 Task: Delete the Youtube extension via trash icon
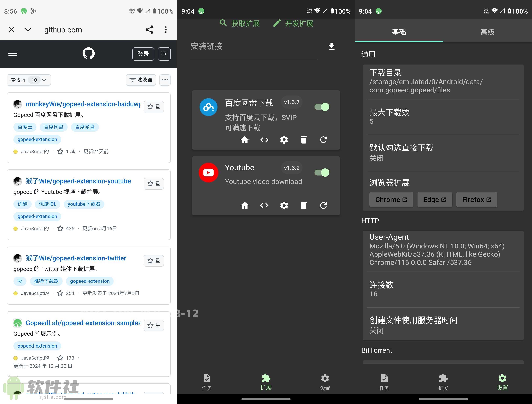coord(303,205)
